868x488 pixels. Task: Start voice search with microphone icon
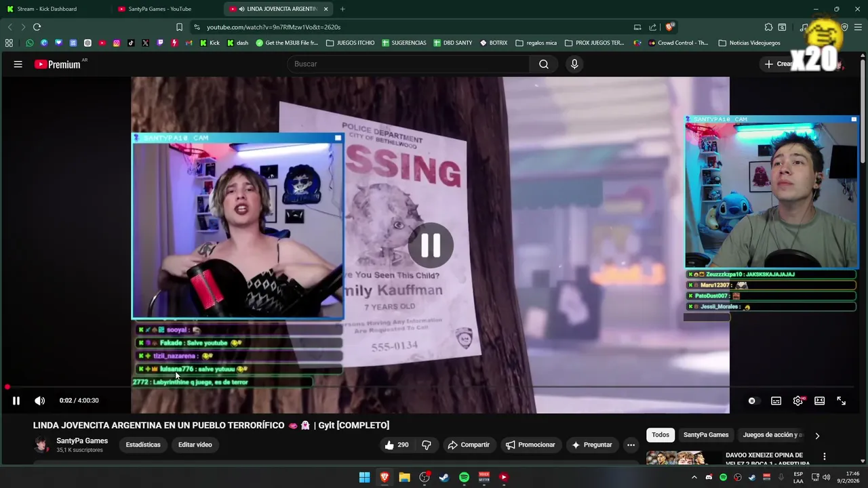click(x=574, y=64)
